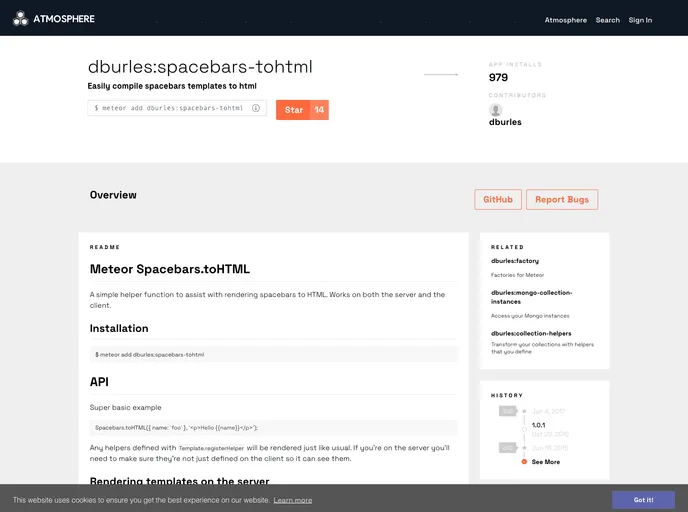Open the Atmosphere nav menu item
688x512 pixels.
point(565,20)
